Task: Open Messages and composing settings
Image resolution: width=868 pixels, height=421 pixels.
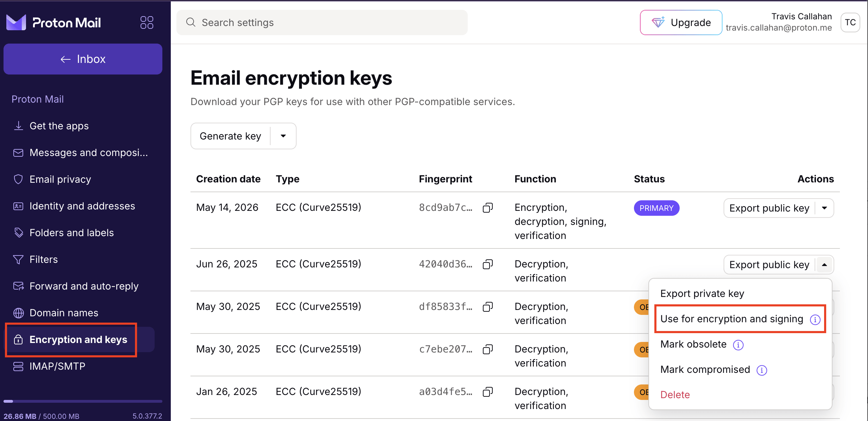Action: pyautogui.click(x=80, y=153)
